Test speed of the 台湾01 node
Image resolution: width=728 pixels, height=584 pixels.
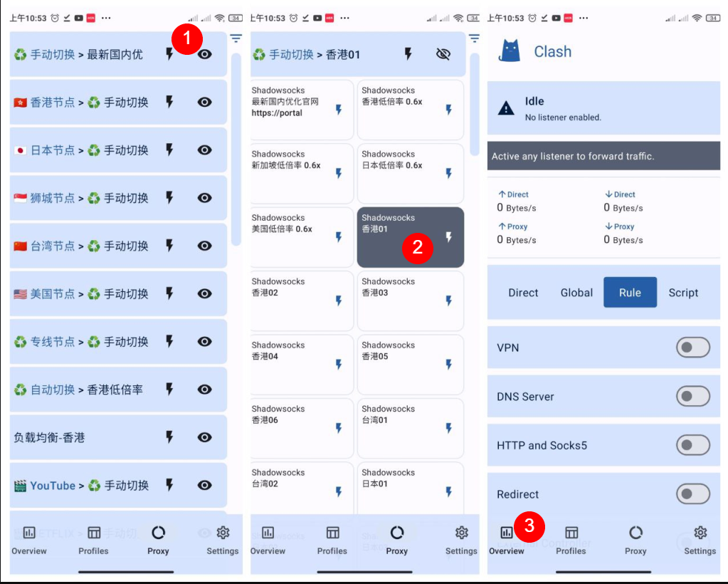(x=448, y=428)
